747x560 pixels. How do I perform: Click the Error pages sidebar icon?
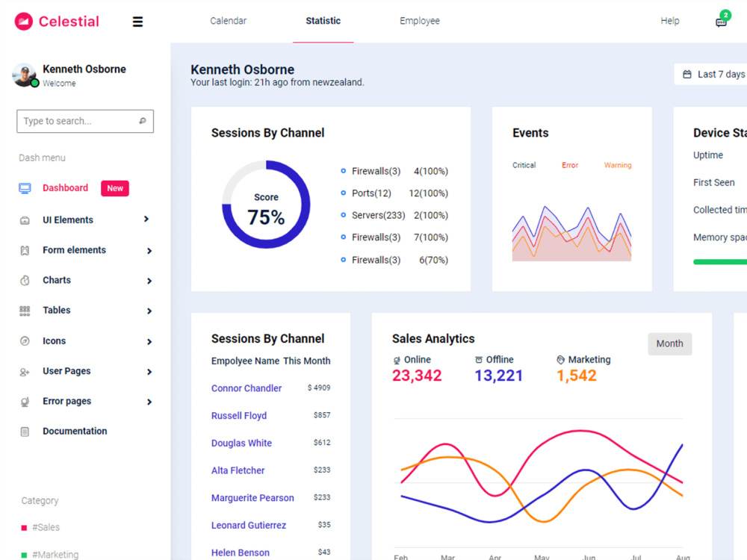click(x=25, y=402)
